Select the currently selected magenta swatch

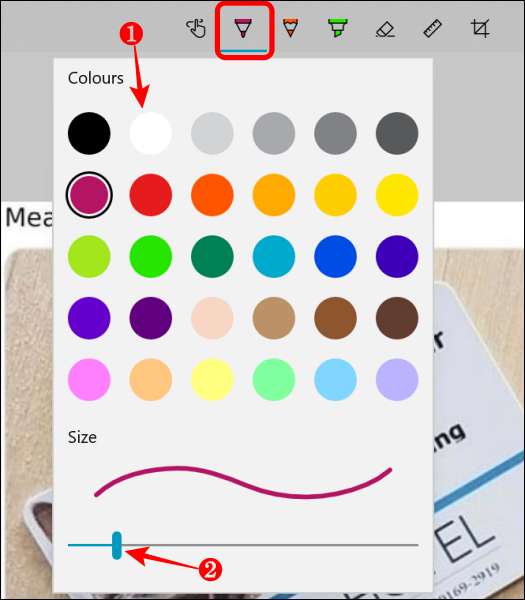(89, 195)
